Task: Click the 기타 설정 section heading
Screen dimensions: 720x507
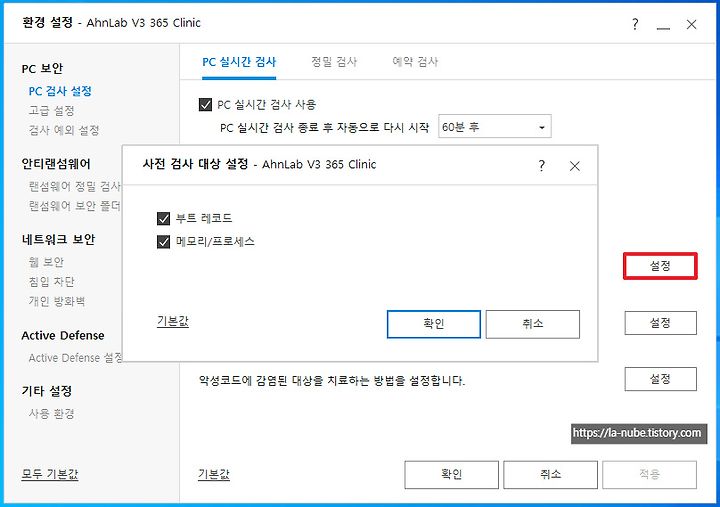Action: pos(47,391)
